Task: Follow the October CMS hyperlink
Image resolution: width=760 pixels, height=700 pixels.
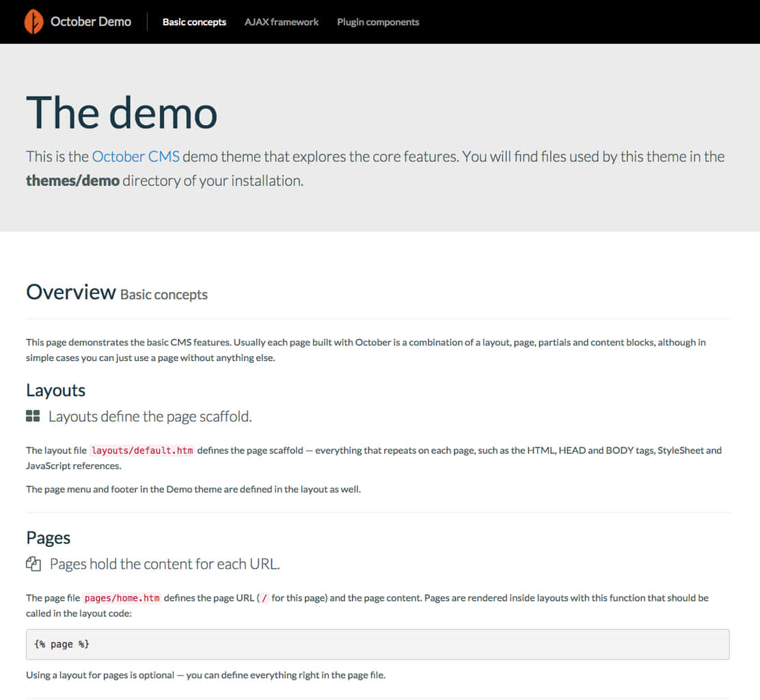Action: point(136,157)
